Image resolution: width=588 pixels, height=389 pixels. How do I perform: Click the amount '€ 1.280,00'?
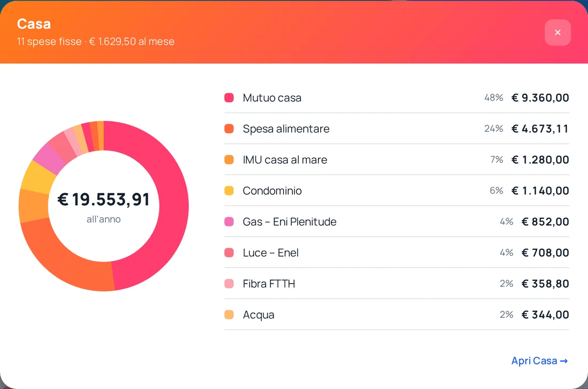click(x=540, y=159)
